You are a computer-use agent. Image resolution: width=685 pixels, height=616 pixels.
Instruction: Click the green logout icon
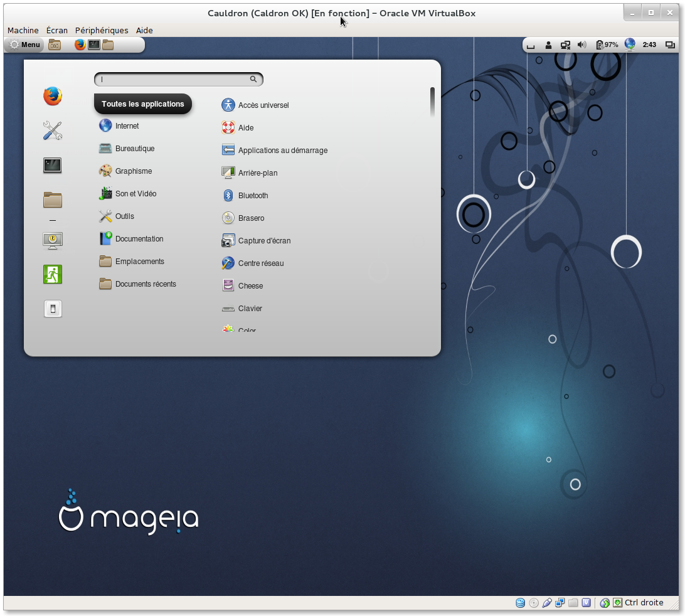53,274
